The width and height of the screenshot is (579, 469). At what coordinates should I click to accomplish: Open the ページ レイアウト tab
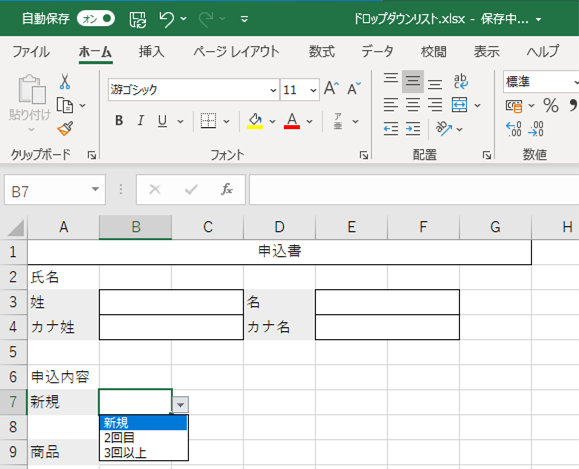pyautogui.click(x=236, y=52)
